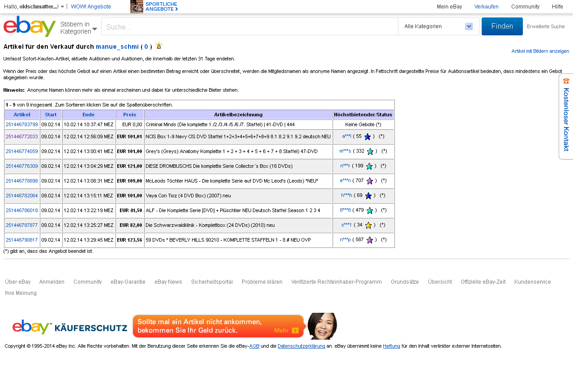Screen dimensions: 573x392
Task: Open the AGB link in copyright
Action: pyautogui.click(x=254, y=346)
